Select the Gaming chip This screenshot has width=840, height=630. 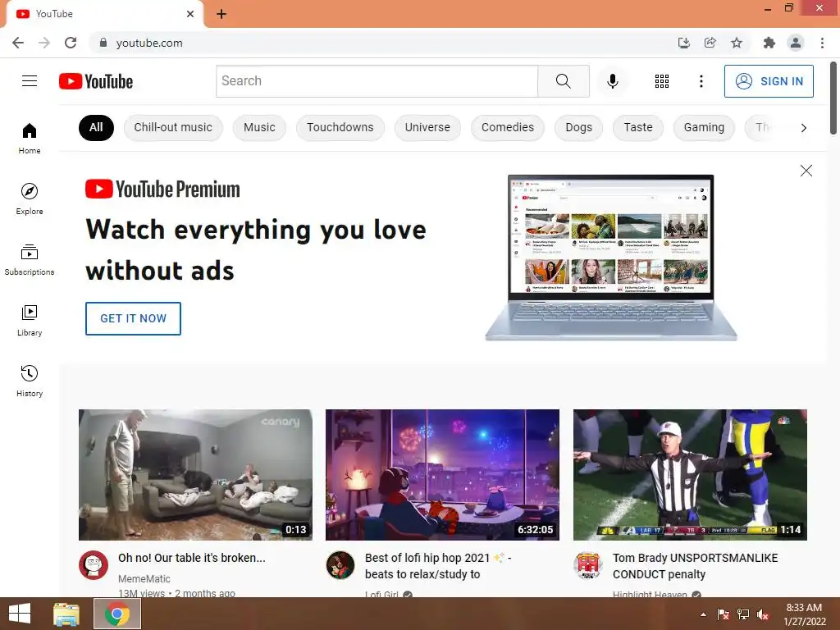pos(704,127)
